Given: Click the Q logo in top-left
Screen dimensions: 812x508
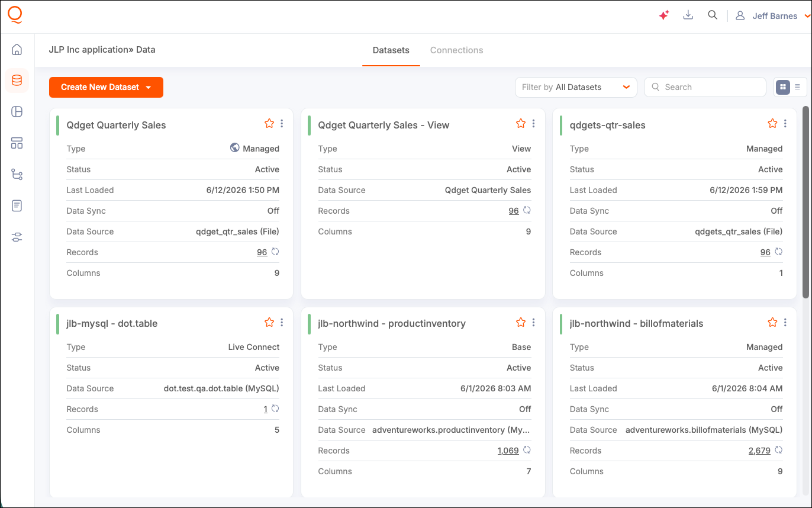Looking at the screenshot, I should pyautogui.click(x=15, y=14).
